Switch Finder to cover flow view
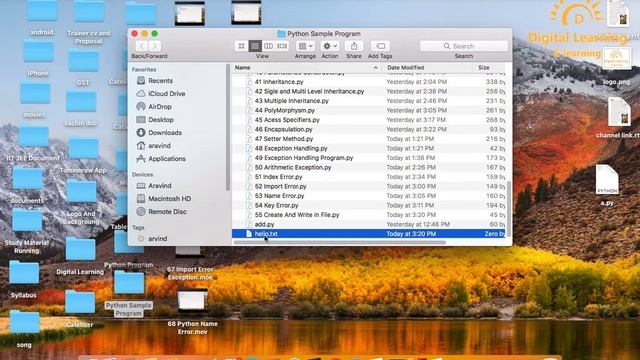 [x=282, y=46]
